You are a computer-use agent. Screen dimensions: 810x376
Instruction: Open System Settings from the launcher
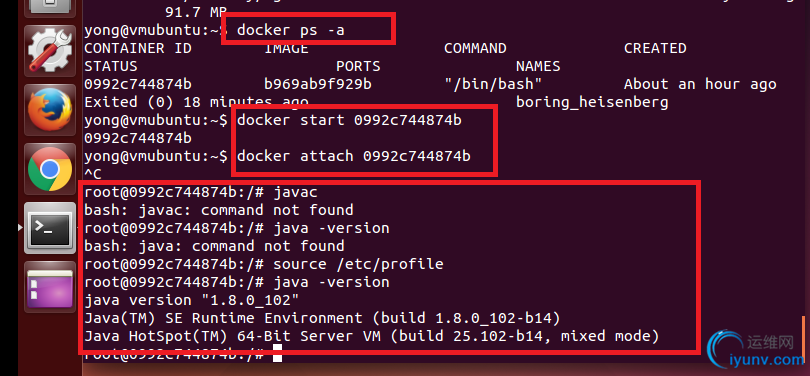coord(50,51)
